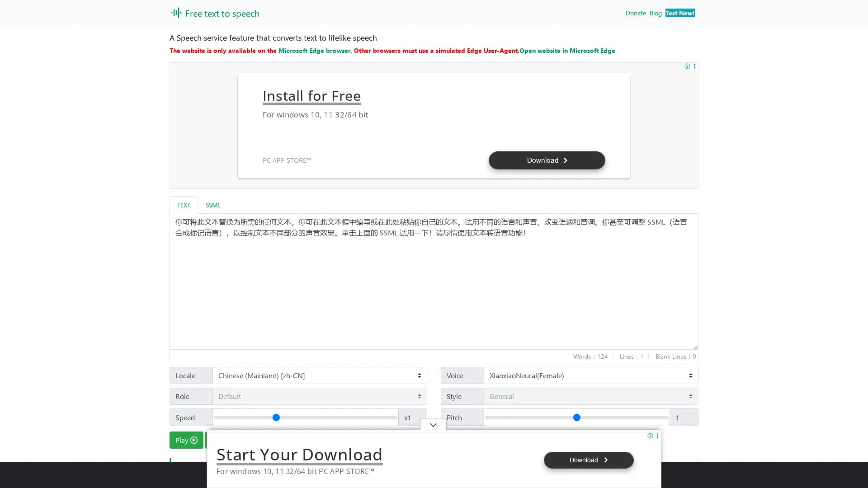868x488 pixels.
Task: Open the Locale dropdown
Action: pyautogui.click(x=320, y=375)
